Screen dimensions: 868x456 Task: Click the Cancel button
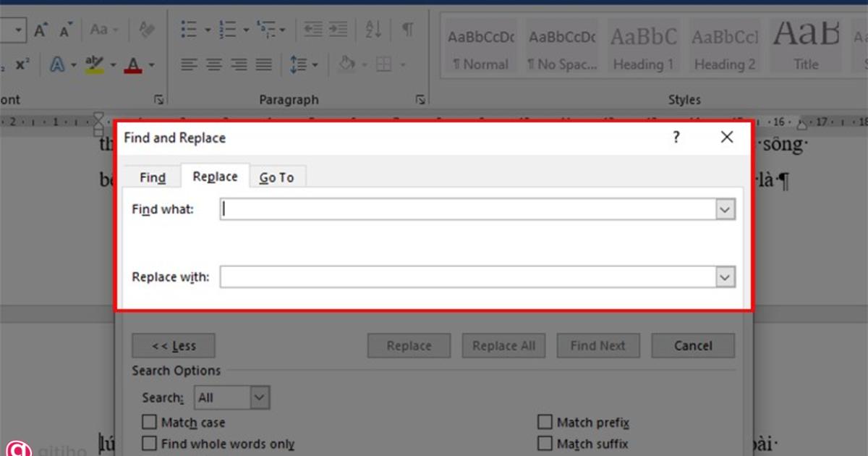tap(693, 346)
